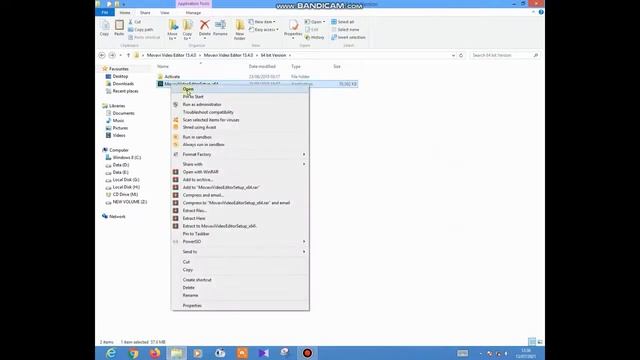
Task: Open the Copy to folder dropdown
Action: pyautogui.click(x=187, y=30)
